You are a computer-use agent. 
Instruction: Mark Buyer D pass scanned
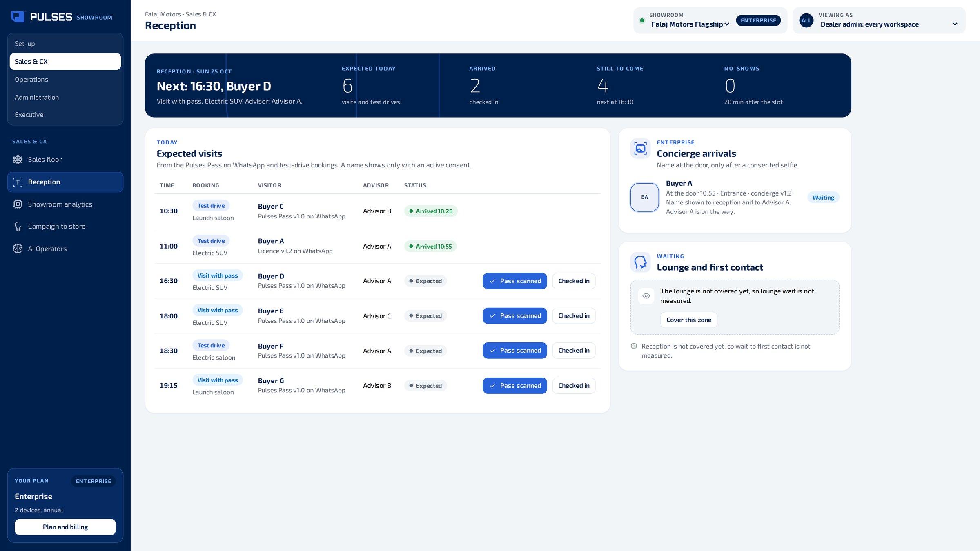(514, 281)
